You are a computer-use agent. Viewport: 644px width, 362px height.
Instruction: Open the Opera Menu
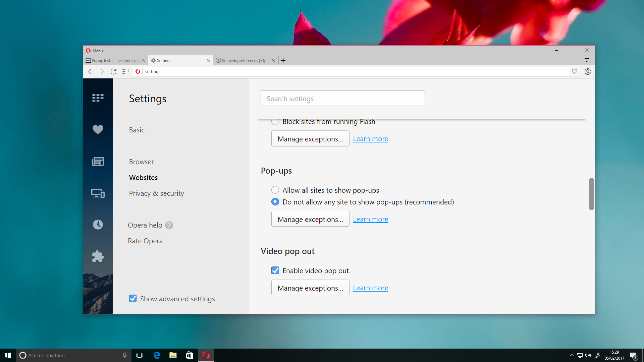[x=94, y=51]
